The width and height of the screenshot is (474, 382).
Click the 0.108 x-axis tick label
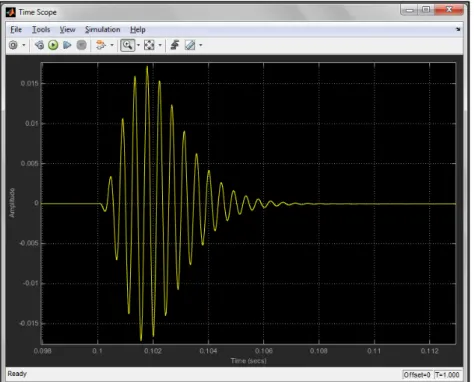318,351
